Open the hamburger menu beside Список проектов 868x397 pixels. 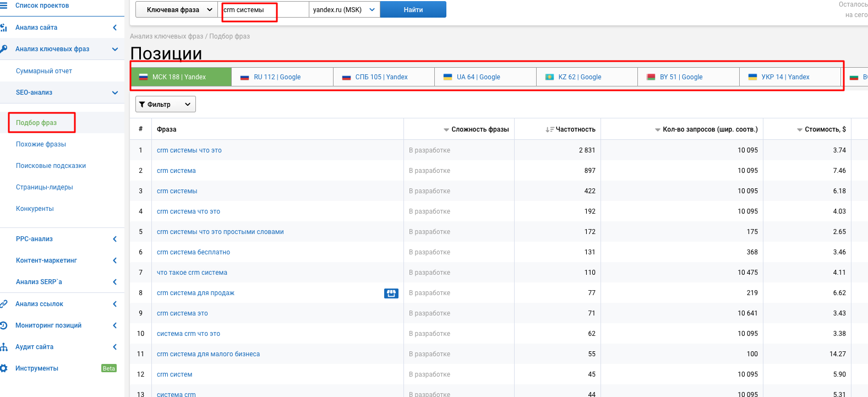pos(4,6)
